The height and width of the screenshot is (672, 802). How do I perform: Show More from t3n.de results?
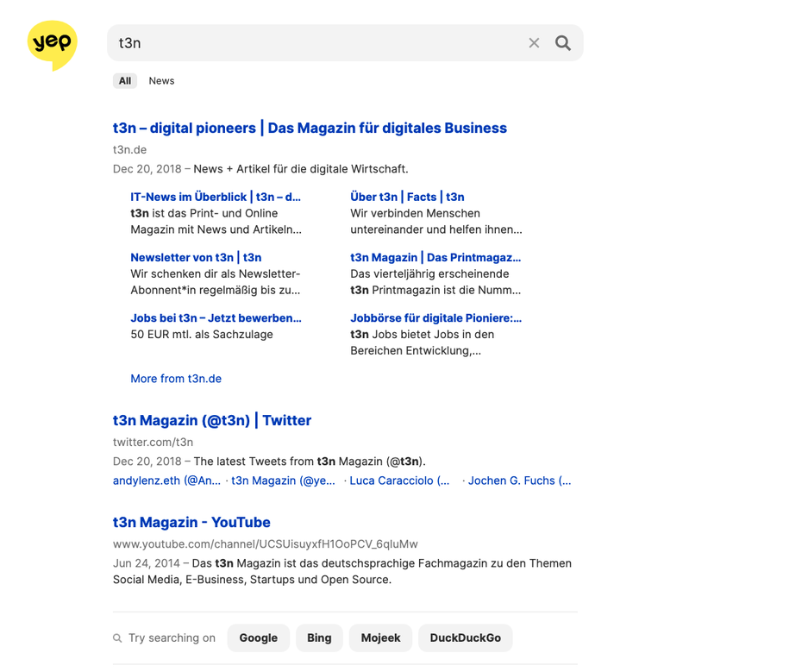[176, 379]
